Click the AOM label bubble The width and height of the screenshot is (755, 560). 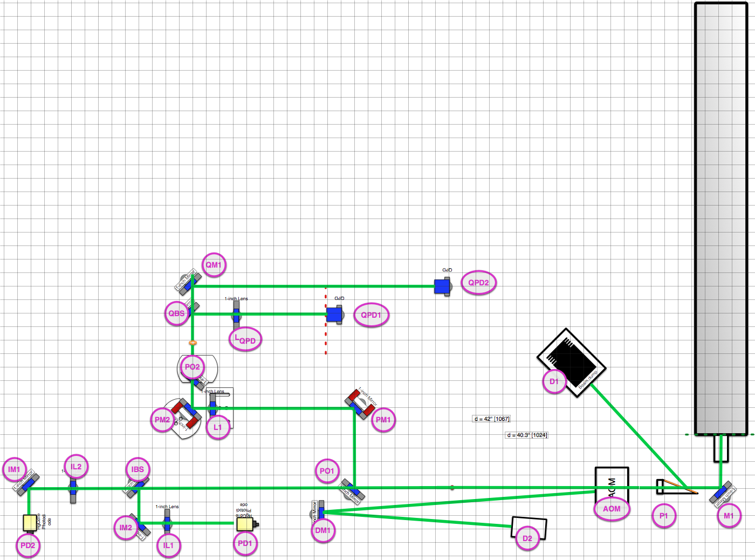[612, 509]
